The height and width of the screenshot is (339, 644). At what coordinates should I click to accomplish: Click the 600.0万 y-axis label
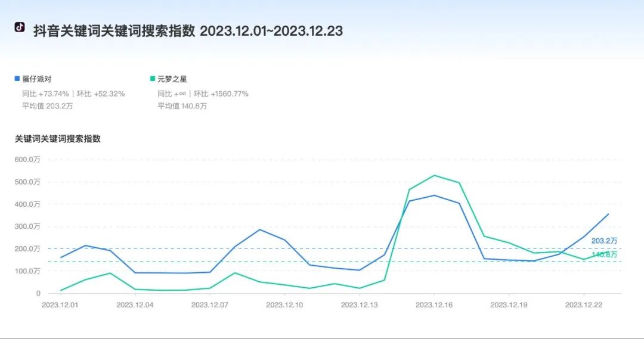(27, 160)
